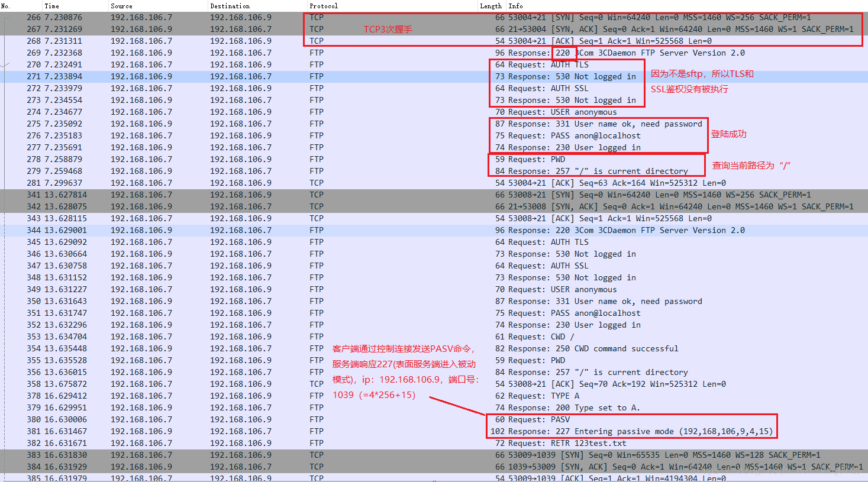Select packet 341 SYN from port 53008
Viewport: 868px width, 482px height.
coord(434,195)
